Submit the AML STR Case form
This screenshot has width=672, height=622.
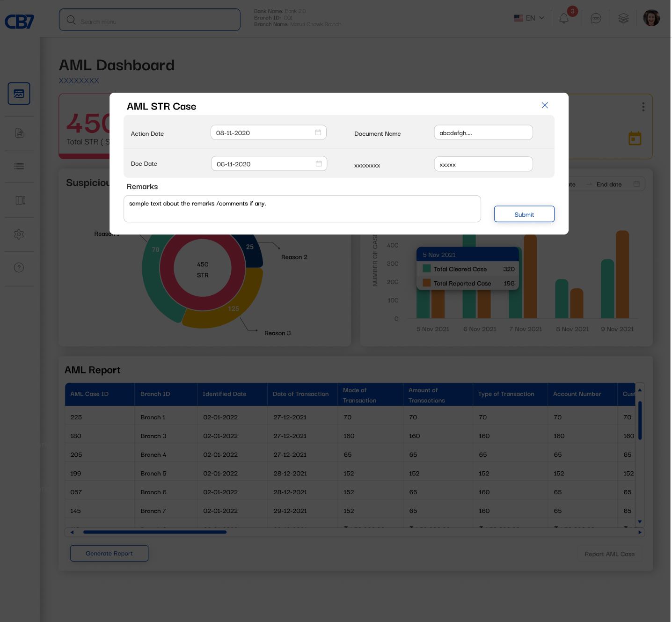click(x=524, y=214)
